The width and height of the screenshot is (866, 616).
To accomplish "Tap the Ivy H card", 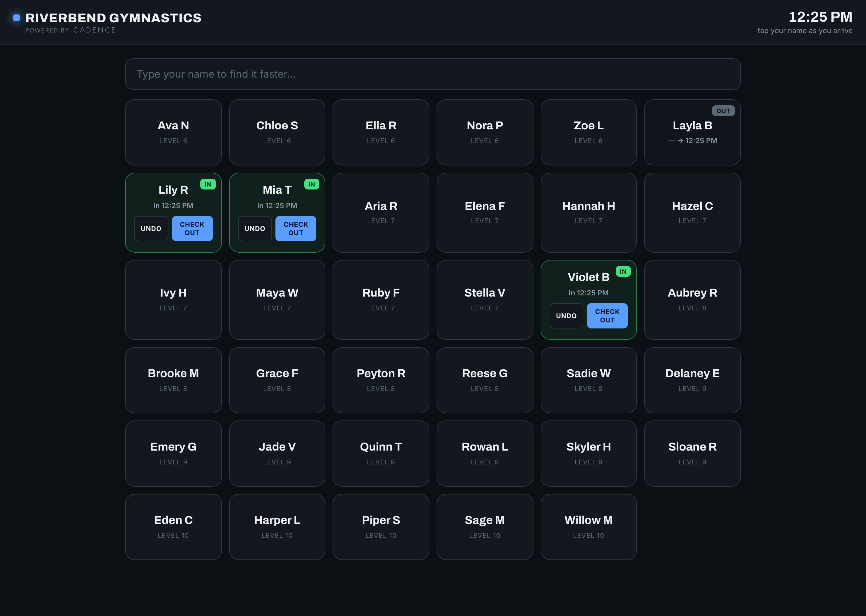I will pyautogui.click(x=173, y=300).
